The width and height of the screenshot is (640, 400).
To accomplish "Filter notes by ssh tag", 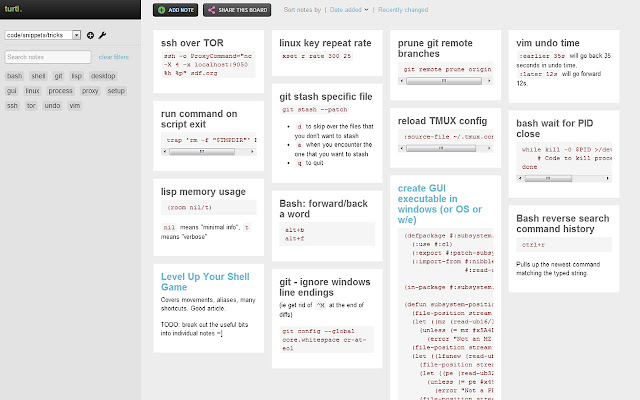I will 12,106.
